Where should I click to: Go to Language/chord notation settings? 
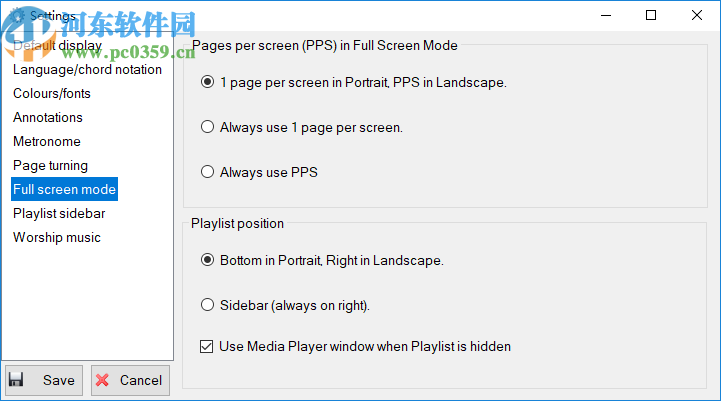point(87,70)
